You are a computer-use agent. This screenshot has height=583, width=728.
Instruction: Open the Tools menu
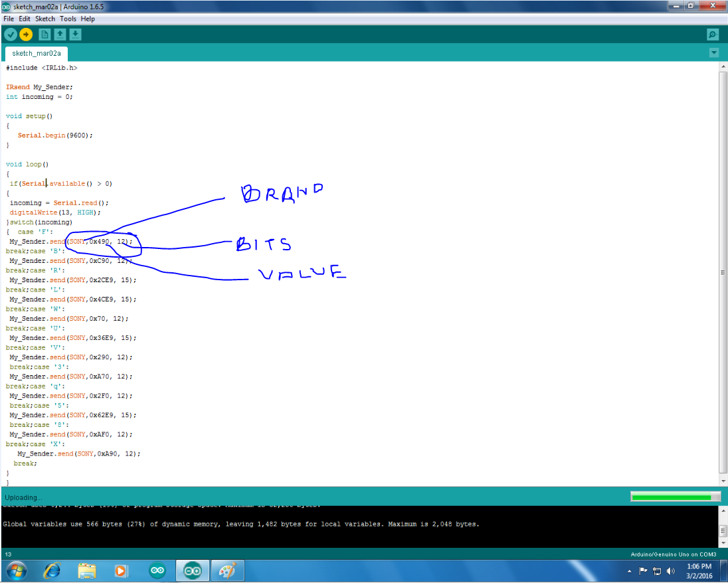pos(68,19)
